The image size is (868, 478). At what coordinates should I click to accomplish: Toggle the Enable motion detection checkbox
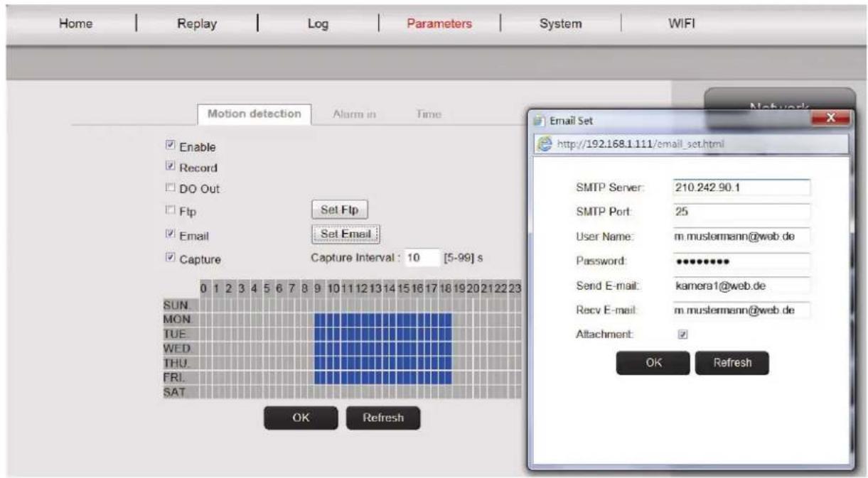(x=170, y=146)
